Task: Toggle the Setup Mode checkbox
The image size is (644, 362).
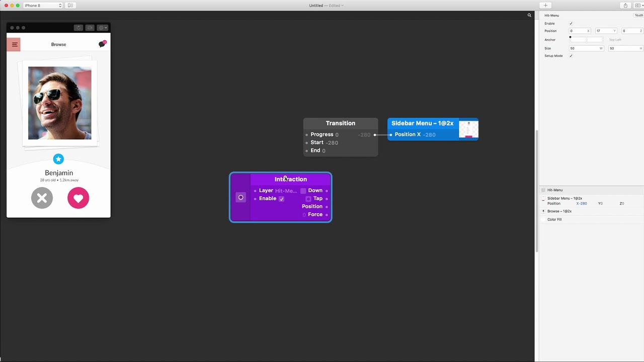Action: (571, 56)
